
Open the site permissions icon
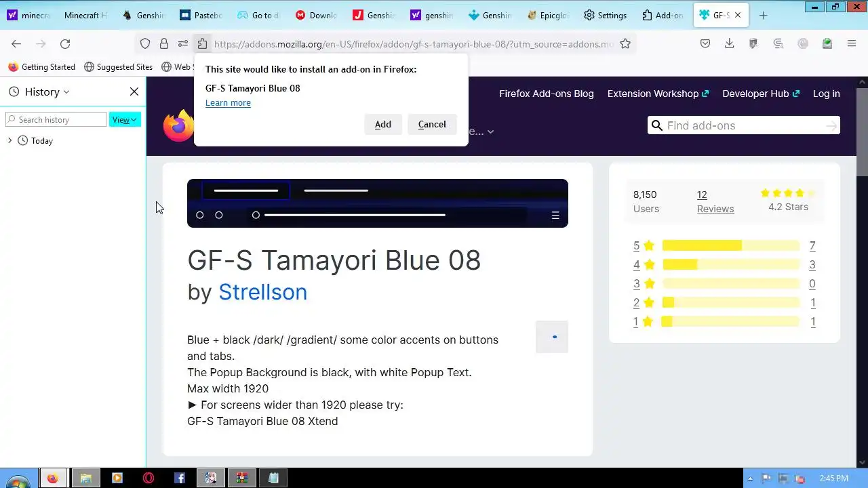pos(183,43)
